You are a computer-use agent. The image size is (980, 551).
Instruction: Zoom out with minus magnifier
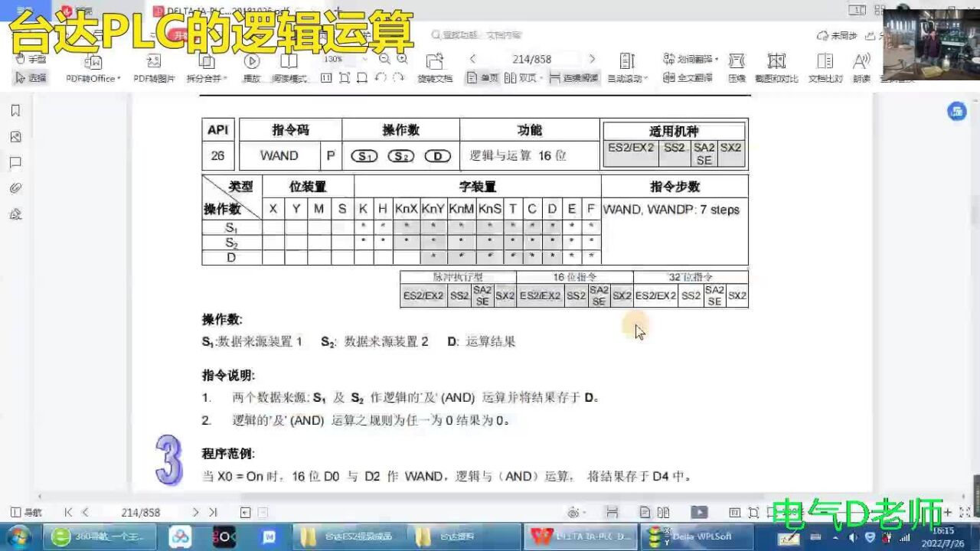coord(384,59)
